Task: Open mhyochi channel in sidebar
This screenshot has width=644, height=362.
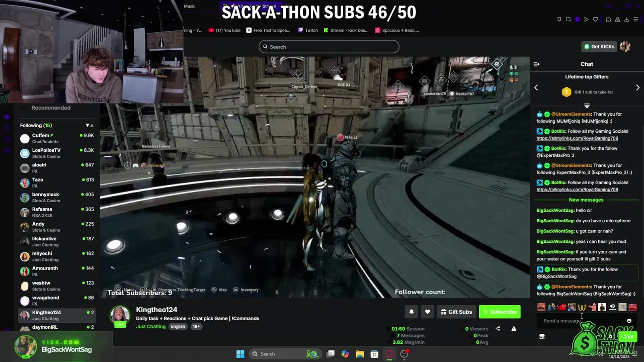Action: pyautogui.click(x=57, y=256)
